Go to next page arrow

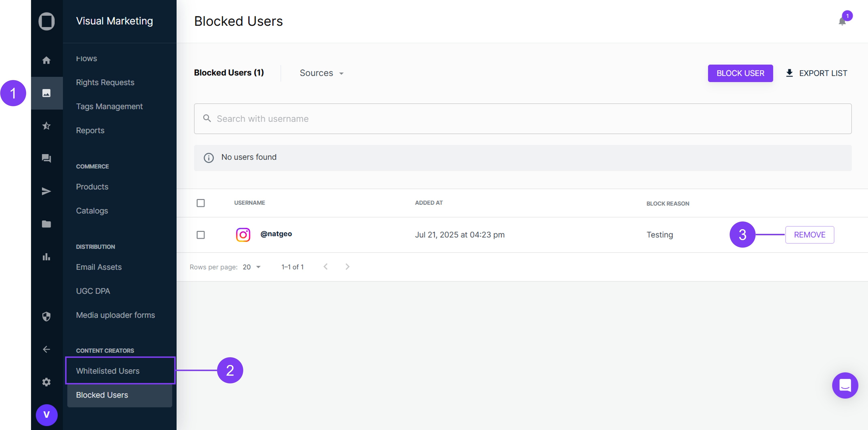click(347, 267)
